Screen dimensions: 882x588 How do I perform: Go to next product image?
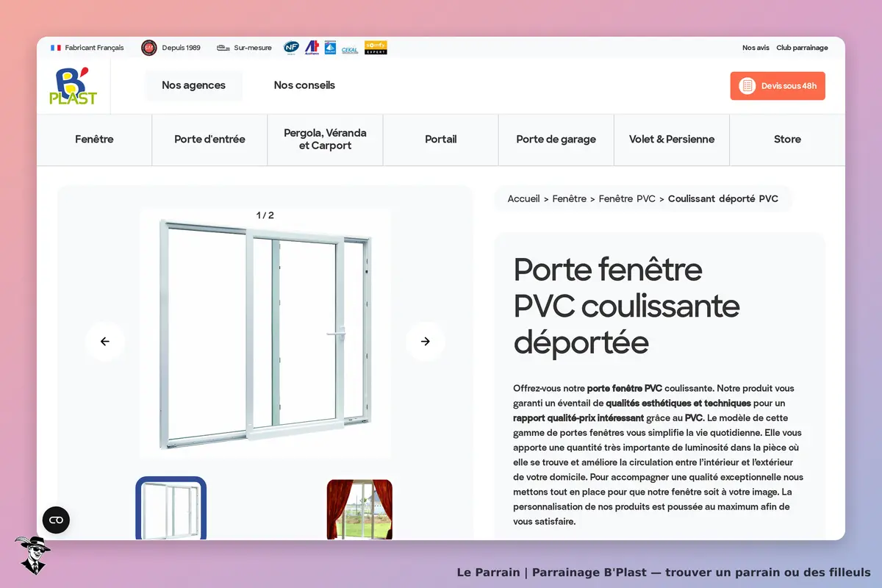[426, 341]
